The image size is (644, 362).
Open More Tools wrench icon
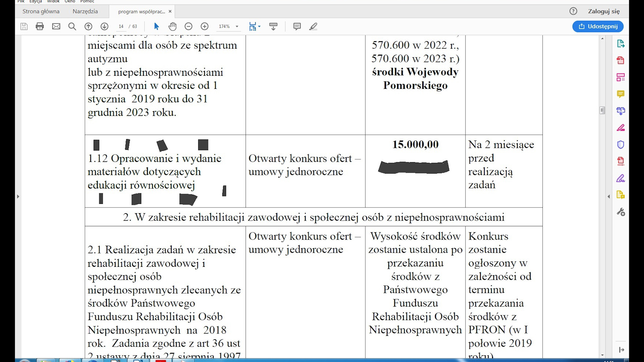coord(621,212)
